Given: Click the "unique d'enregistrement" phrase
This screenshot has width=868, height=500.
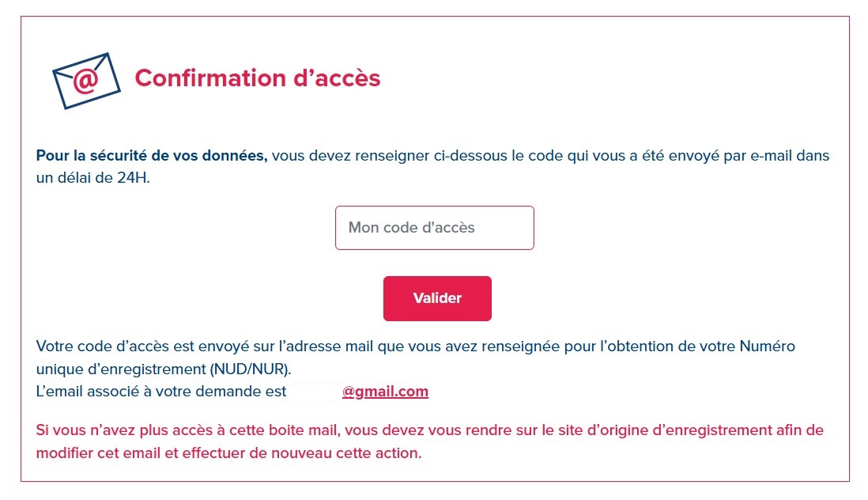Looking at the screenshot, I should pos(121,369).
